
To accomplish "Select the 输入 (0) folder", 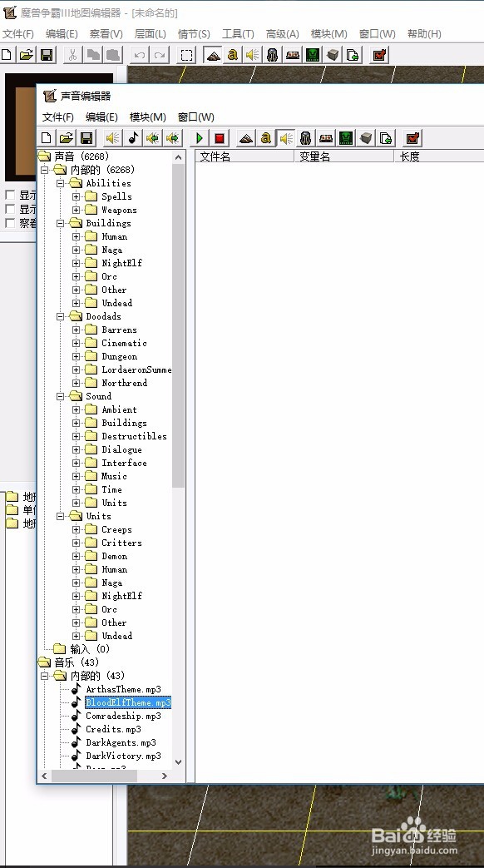I will click(x=90, y=649).
